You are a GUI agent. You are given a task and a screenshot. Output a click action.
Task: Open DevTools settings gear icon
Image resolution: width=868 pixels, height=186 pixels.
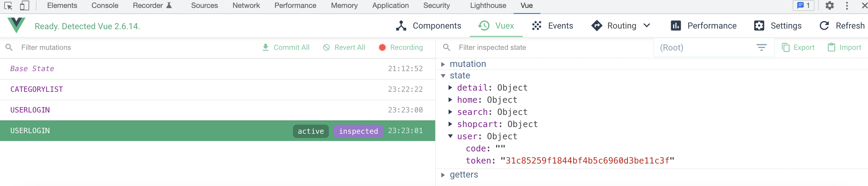tap(829, 6)
